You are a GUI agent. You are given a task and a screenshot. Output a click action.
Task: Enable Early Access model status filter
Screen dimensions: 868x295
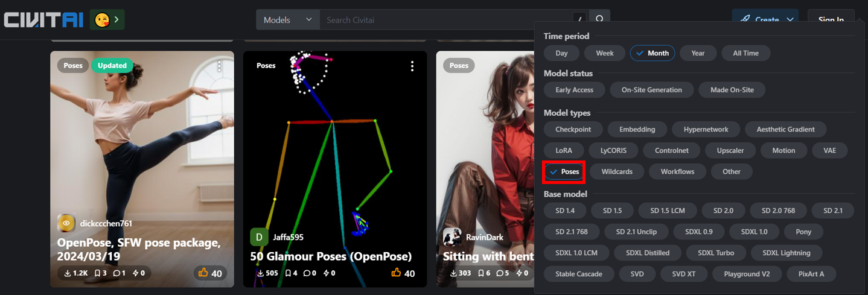[574, 90]
